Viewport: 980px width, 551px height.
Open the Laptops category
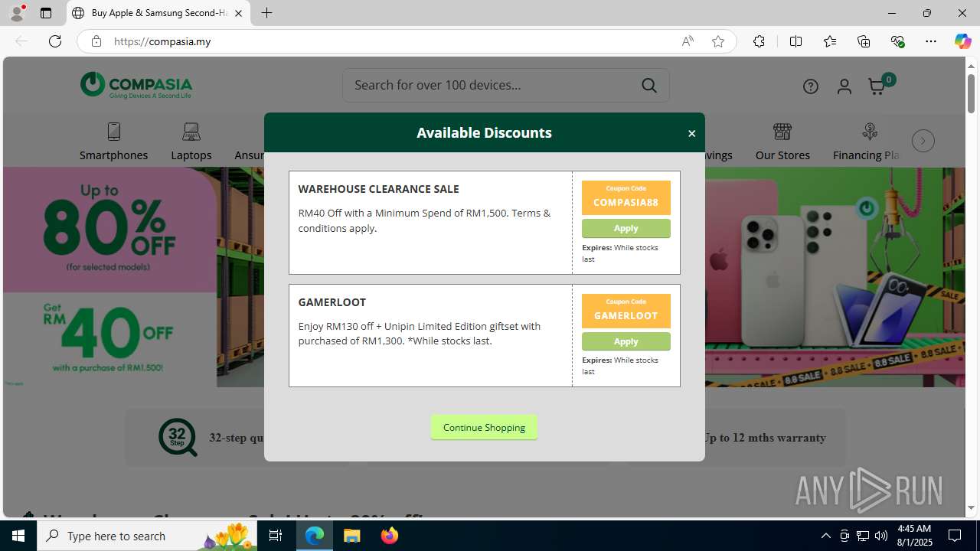coord(191,142)
